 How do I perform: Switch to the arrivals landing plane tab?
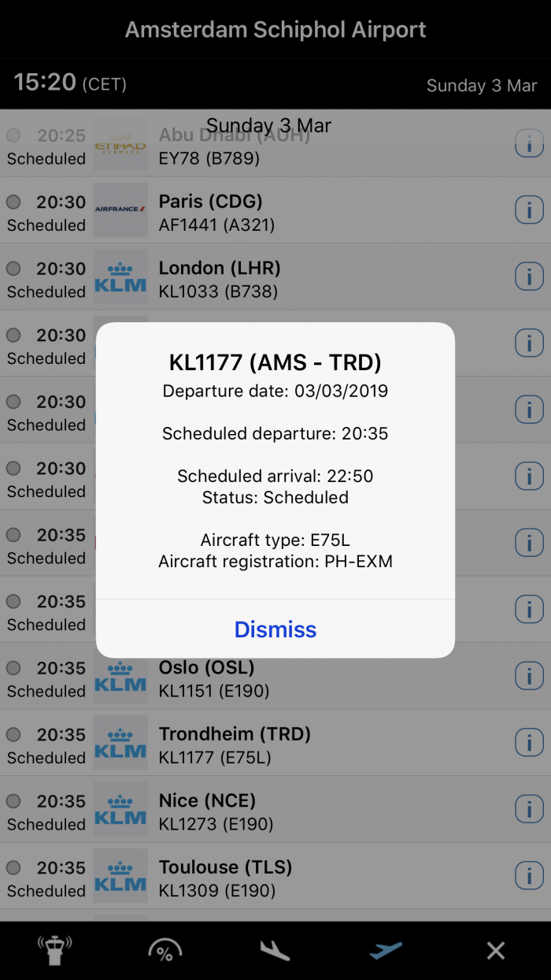click(275, 950)
